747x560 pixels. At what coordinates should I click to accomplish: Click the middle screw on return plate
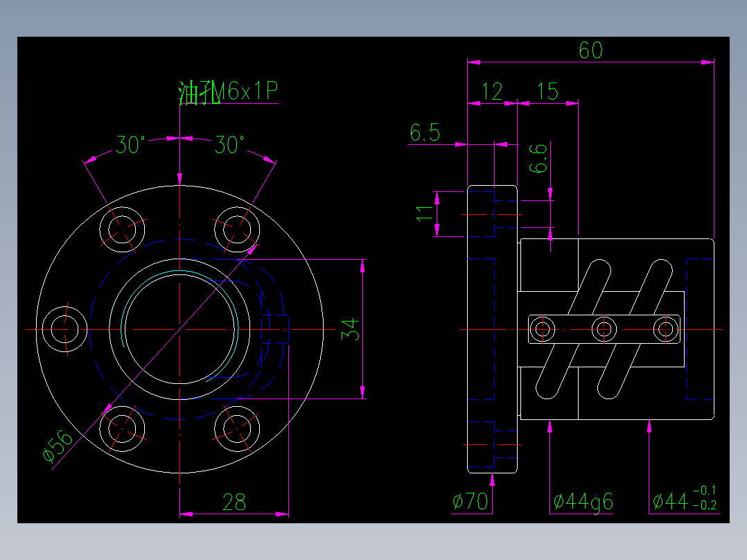point(604,329)
